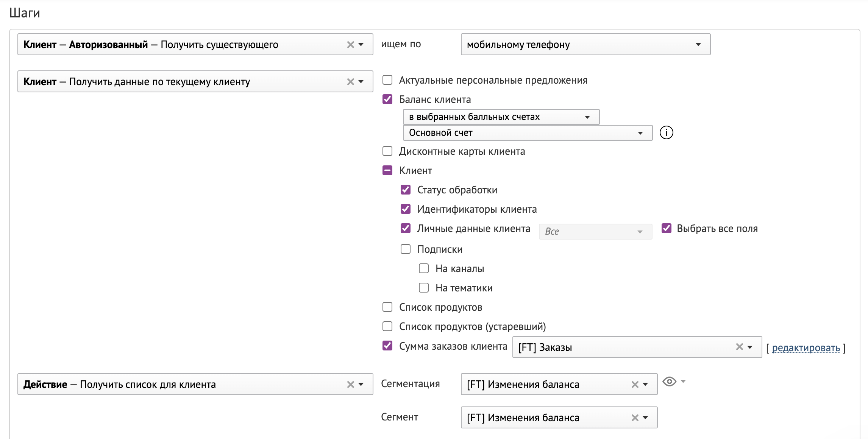
Task: Enable «Актуальные персональные предложения» checkbox
Action: pyautogui.click(x=387, y=80)
